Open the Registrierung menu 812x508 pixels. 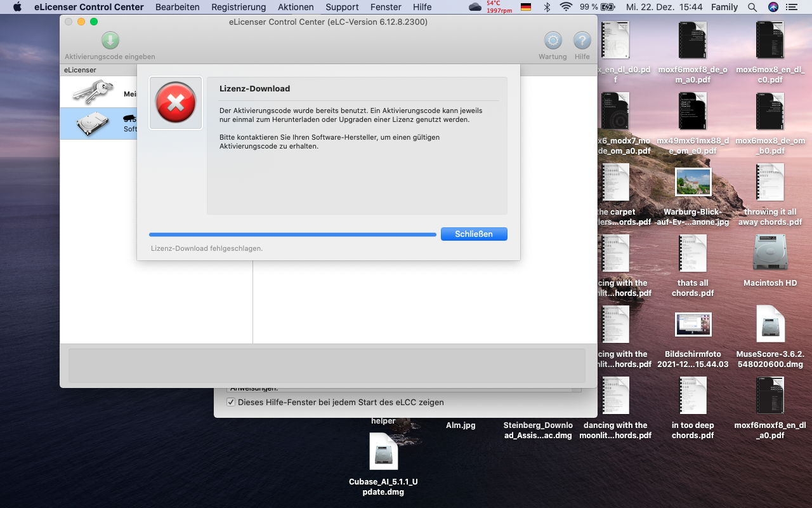[x=239, y=7]
